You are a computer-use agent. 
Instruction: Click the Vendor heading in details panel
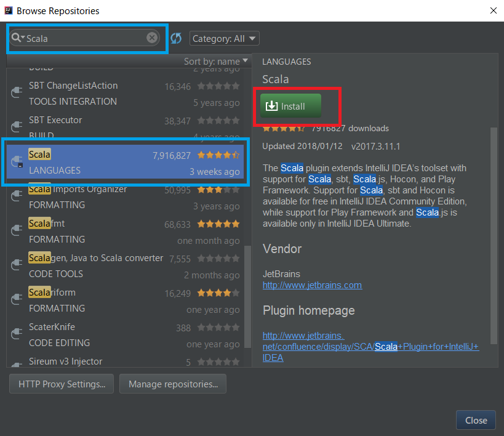click(282, 249)
